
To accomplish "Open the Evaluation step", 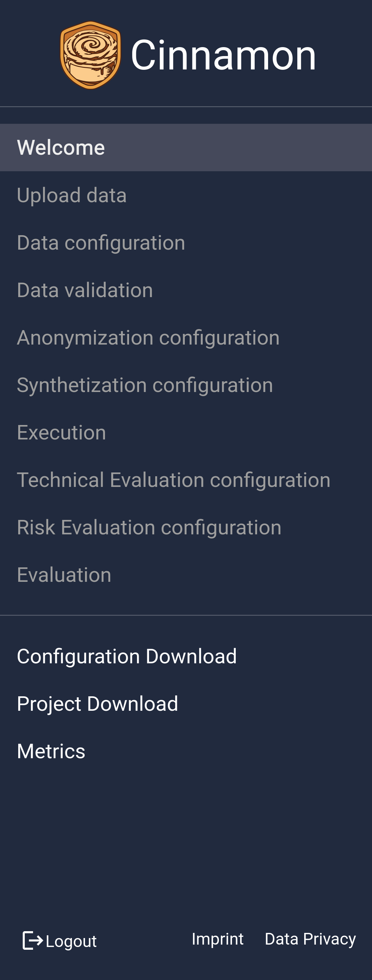I will 64,575.
